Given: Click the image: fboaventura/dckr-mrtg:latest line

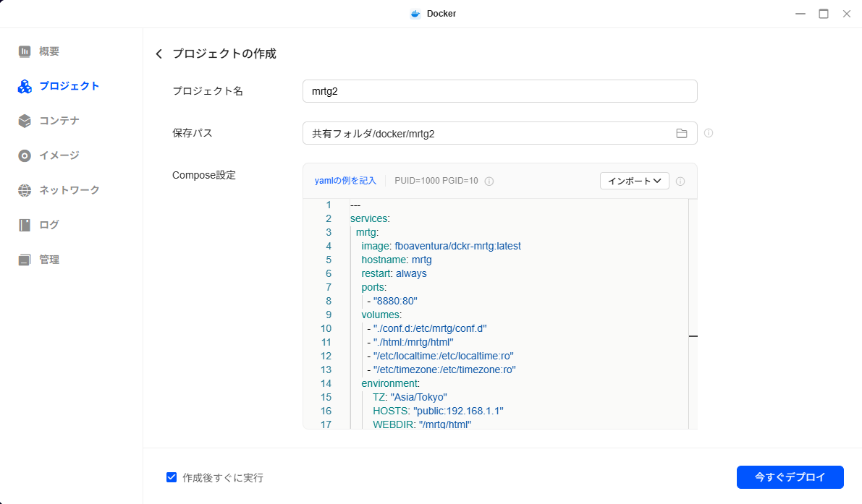Looking at the screenshot, I should (x=441, y=246).
